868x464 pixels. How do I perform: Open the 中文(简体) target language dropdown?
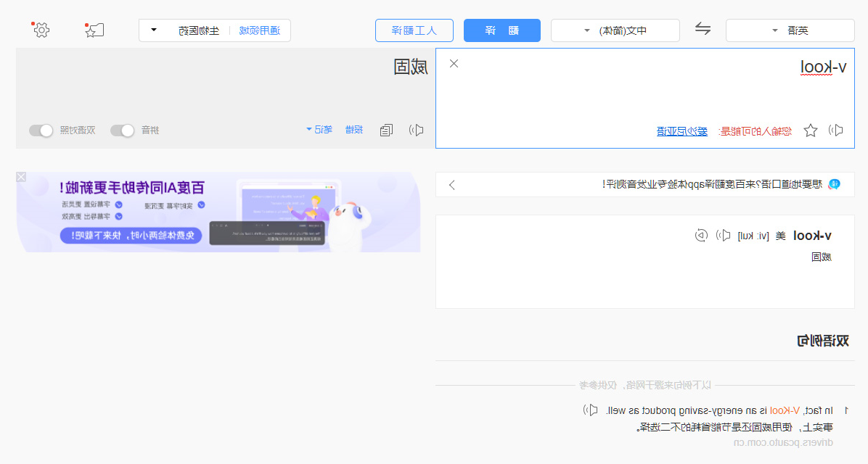615,30
